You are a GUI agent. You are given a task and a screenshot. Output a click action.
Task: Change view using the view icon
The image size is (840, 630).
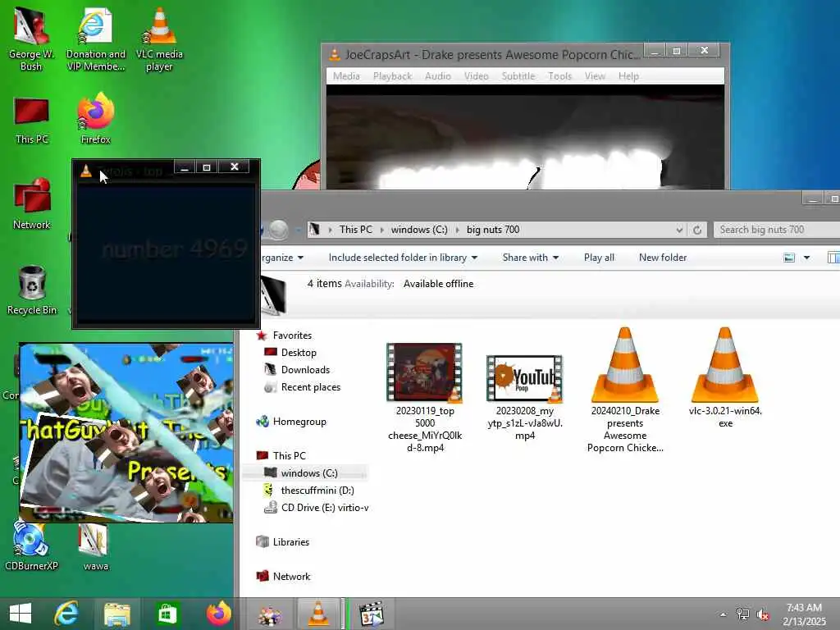click(x=789, y=258)
